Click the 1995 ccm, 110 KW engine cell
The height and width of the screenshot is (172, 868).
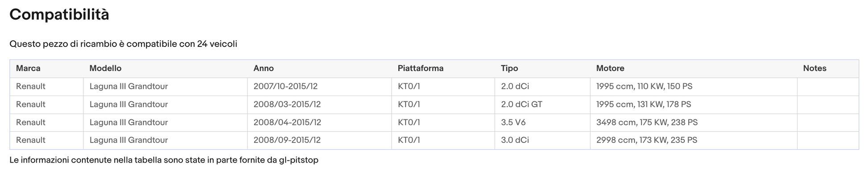tap(694, 87)
